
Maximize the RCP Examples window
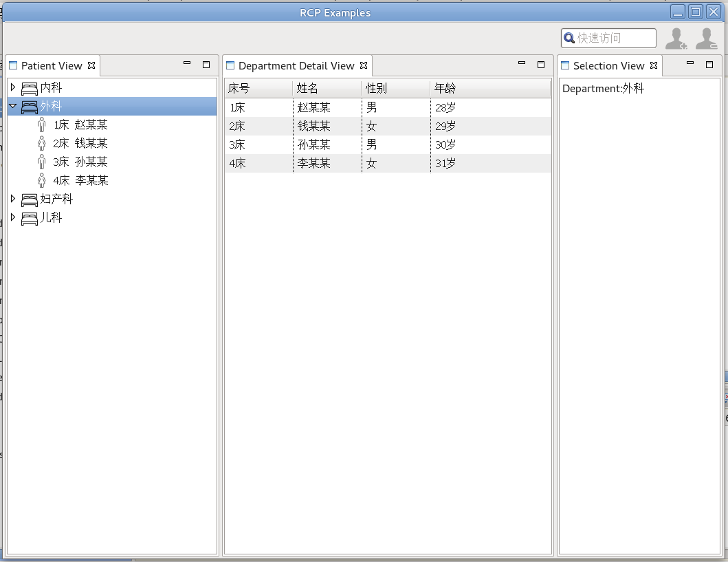coord(696,12)
